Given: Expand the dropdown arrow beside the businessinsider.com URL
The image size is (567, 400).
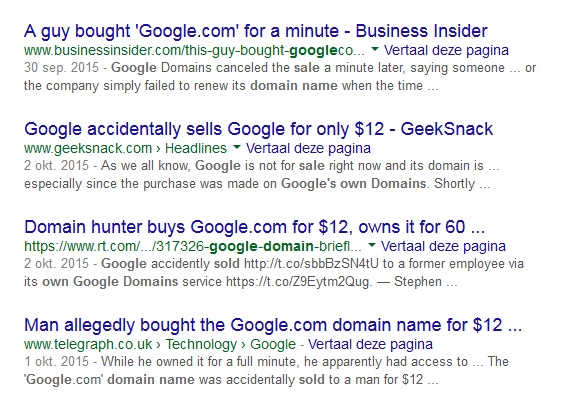Looking at the screenshot, I should 375,49.
